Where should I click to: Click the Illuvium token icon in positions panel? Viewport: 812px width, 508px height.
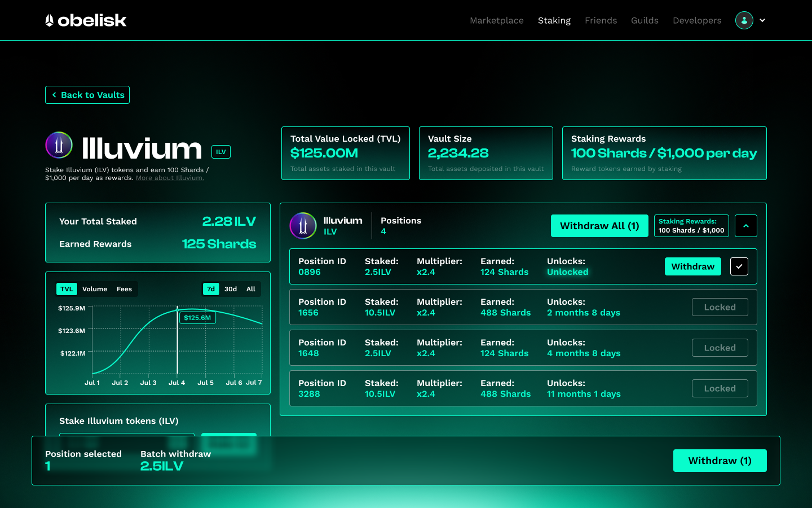pyautogui.click(x=302, y=226)
